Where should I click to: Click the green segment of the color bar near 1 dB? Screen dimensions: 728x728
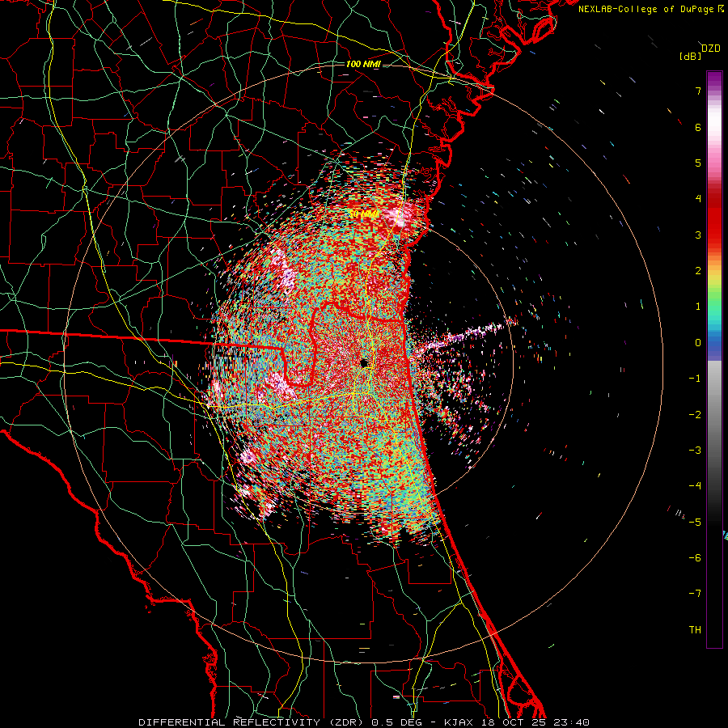tap(714, 304)
